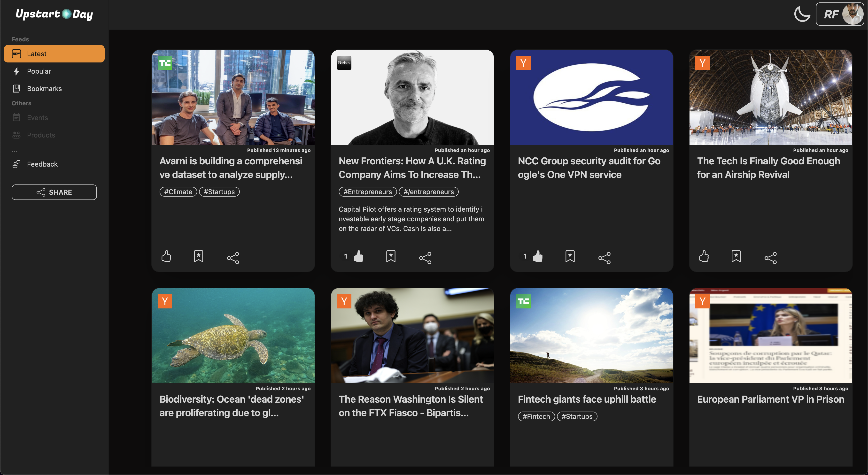Unlike the New Frontiers article
The height and width of the screenshot is (475, 868).
(x=358, y=256)
